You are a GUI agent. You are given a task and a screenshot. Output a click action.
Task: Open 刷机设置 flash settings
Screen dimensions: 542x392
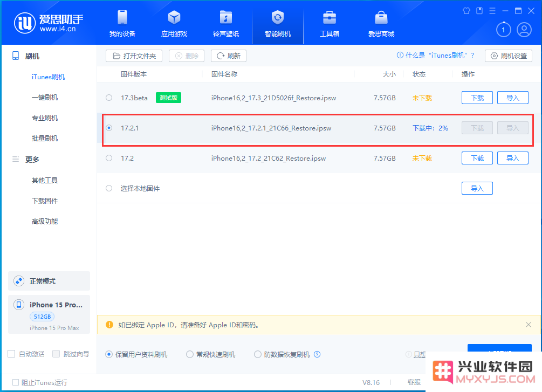click(509, 56)
